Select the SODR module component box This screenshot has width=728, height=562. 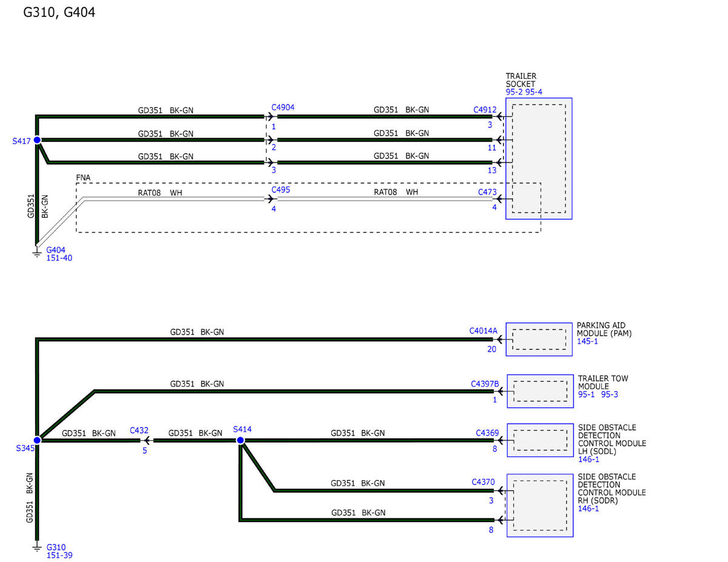540,505
